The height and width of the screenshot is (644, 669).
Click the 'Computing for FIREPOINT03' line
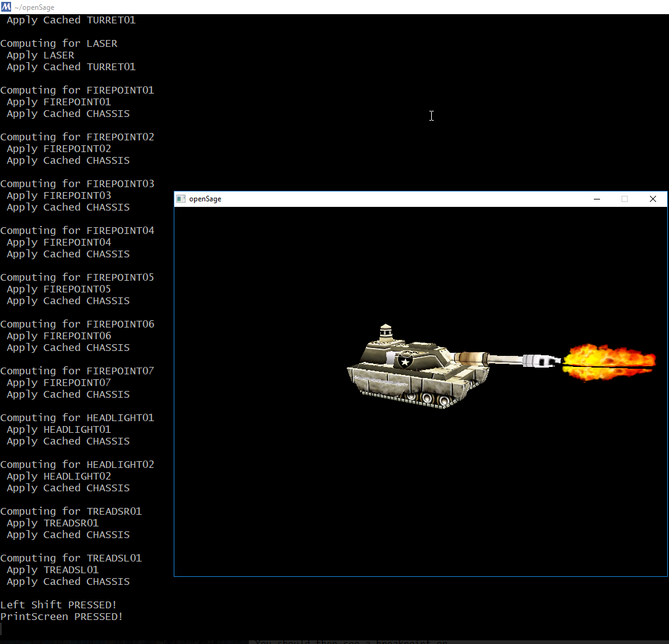pos(77,184)
